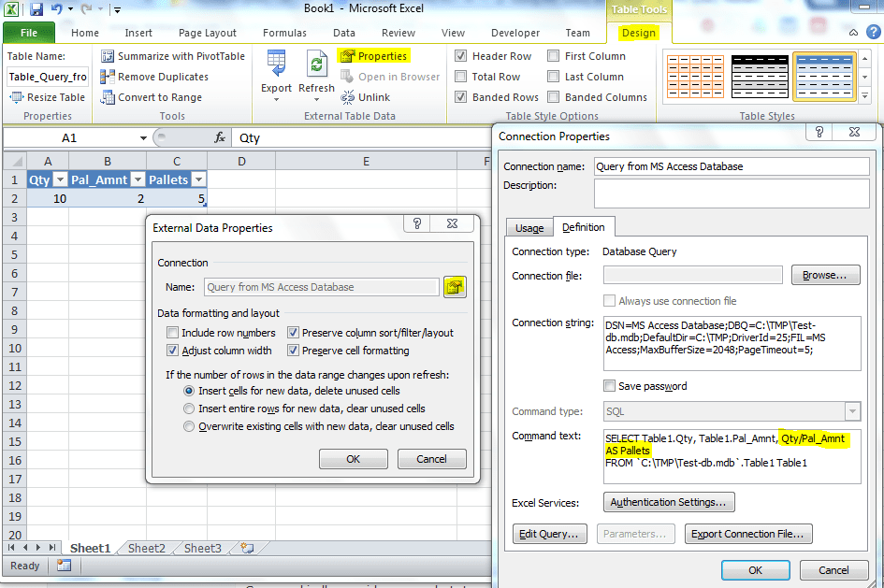Click OK in External Data Properties
884x588 pixels.
(x=353, y=459)
